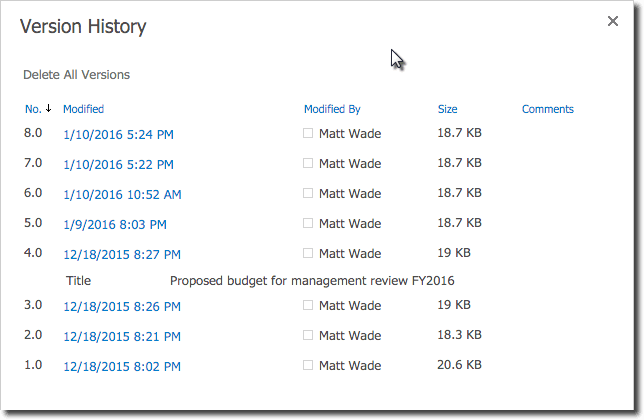The width and height of the screenshot is (644, 420).
Task: Open version 1/9/2016 8:03 PM
Action: point(114,224)
